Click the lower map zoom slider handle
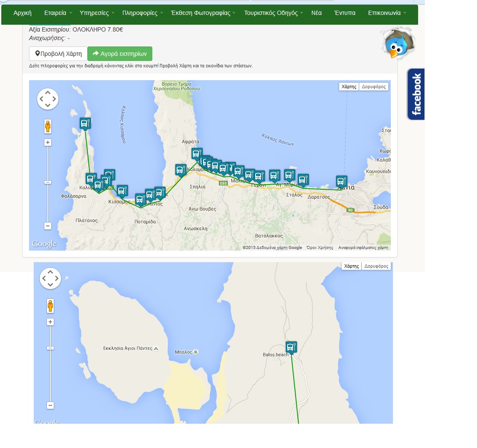477x448 pixels. coord(50,348)
